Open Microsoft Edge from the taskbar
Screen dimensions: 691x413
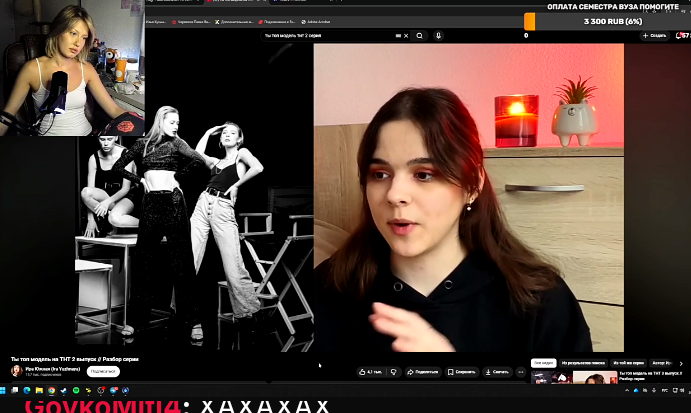[x=27, y=390]
